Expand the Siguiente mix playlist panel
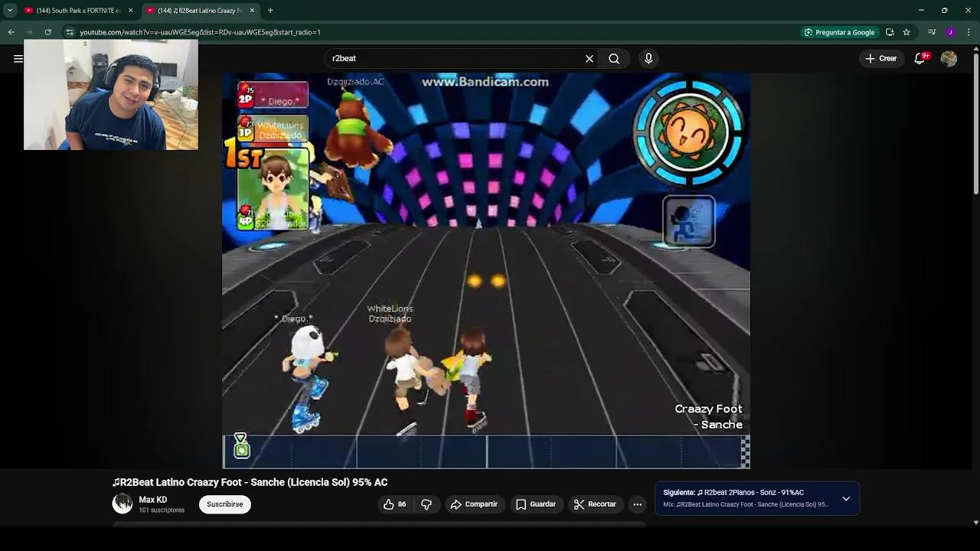The width and height of the screenshot is (980, 551). click(x=846, y=498)
